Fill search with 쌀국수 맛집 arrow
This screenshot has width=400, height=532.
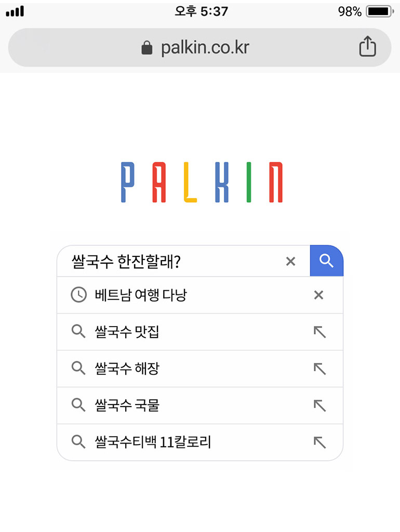coord(319,332)
